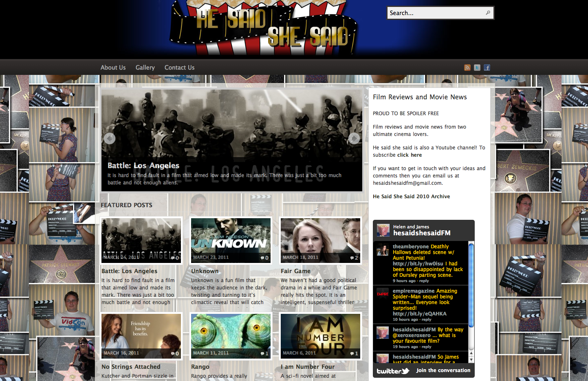This screenshot has height=381, width=588.
Task: Click Join the conversation button
Action: [443, 370]
